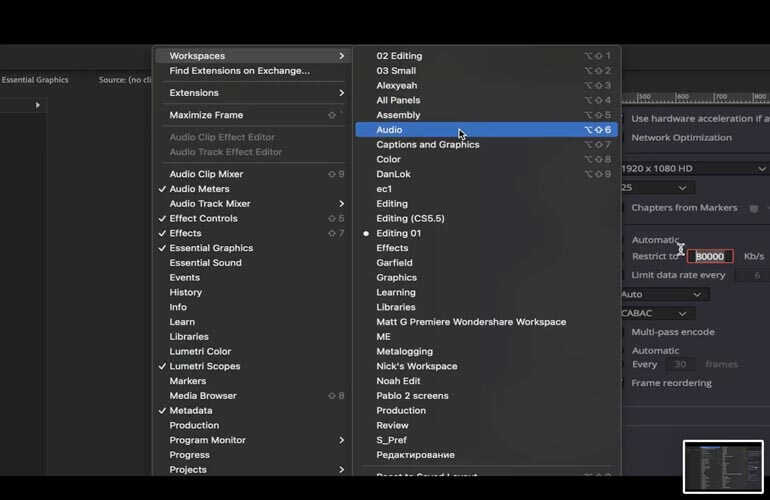Image resolution: width=770 pixels, height=500 pixels.
Task: Switch to Редактирование workspace
Action: 487,454
